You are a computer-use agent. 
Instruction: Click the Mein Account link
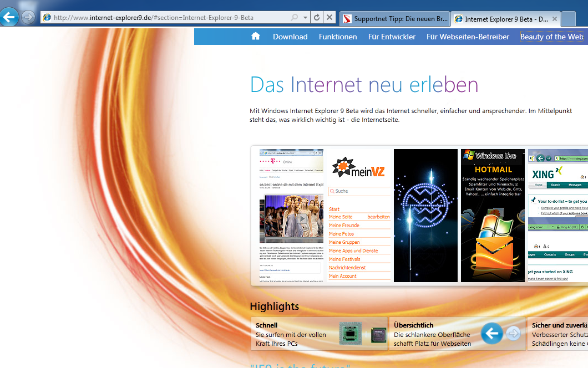342,276
